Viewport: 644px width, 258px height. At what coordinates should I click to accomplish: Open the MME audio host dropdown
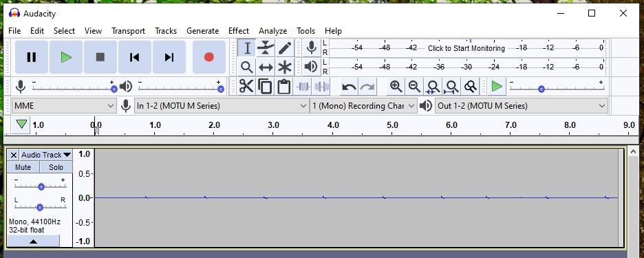tap(64, 106)
